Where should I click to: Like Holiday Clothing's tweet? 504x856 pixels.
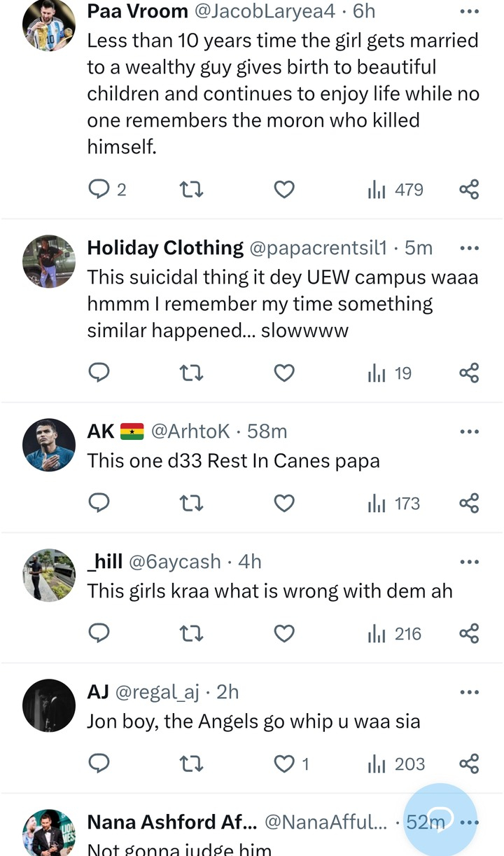click(x=283, y=373)
